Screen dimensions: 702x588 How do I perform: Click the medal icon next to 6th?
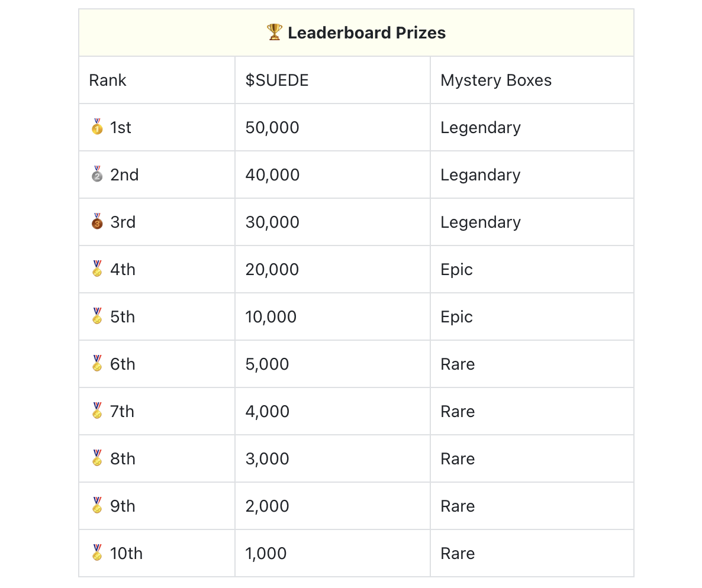coord(97,364)
